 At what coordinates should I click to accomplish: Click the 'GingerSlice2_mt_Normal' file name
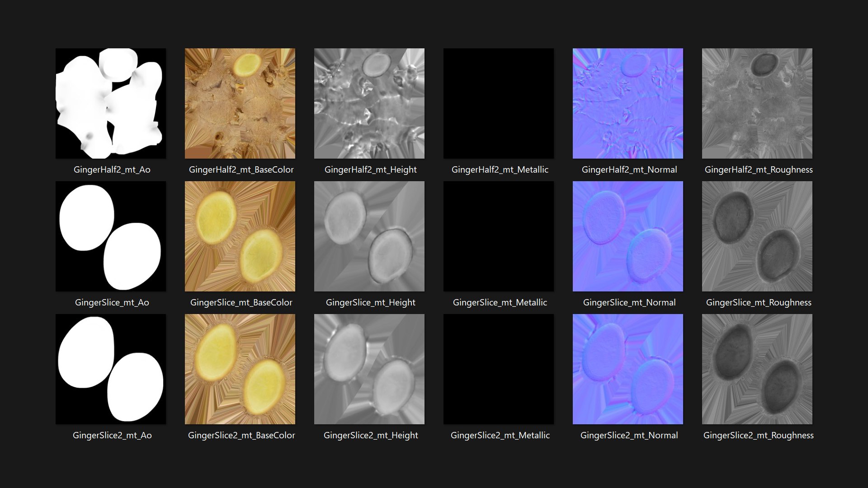629,436
